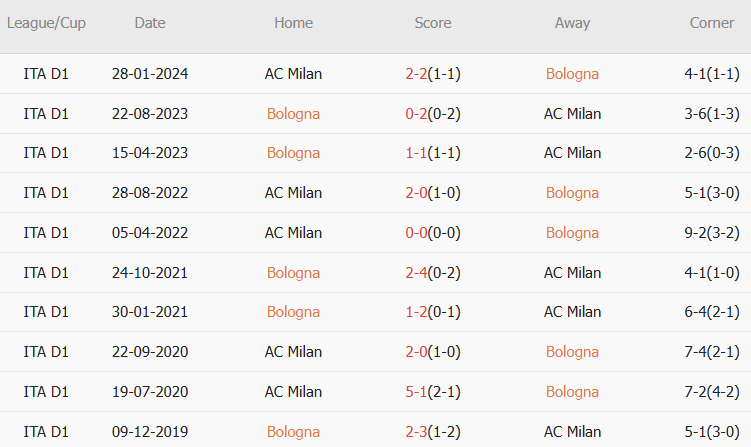Click the 1-1 score on 15-04-2023
751x447 pixels.
[x=416, y=153]
